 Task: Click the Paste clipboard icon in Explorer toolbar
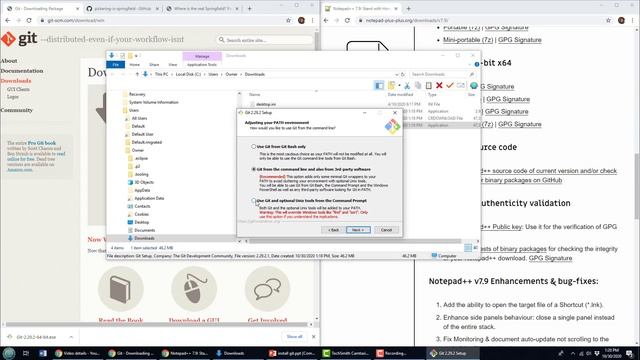click(429, 85)
